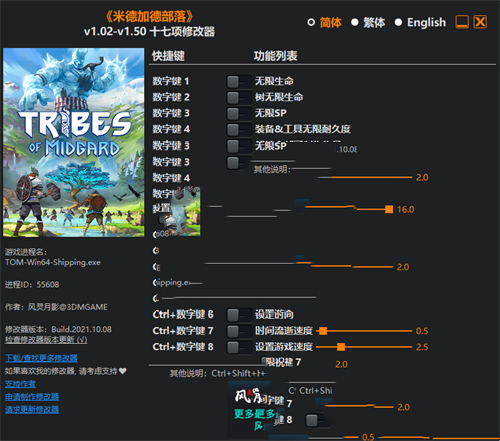Close the trainer with the orange X
Viewport: 500px width, 441px height.
tap(480, 22)
